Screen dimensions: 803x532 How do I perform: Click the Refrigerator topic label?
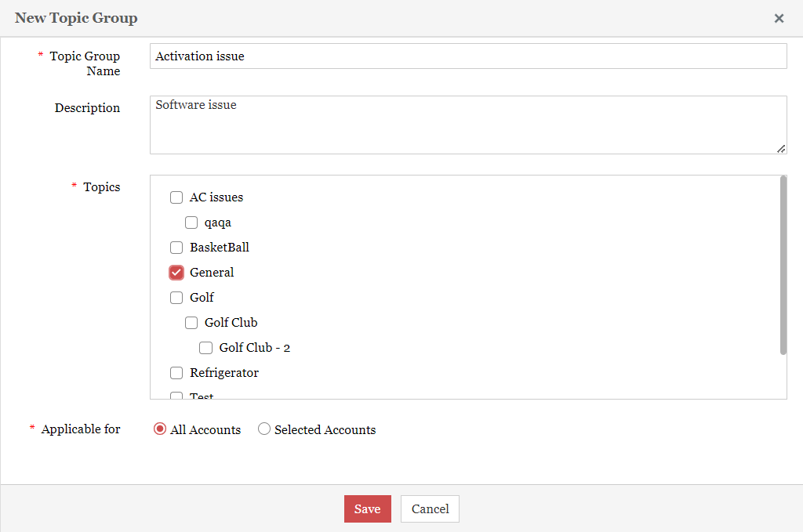click(223, 373)
